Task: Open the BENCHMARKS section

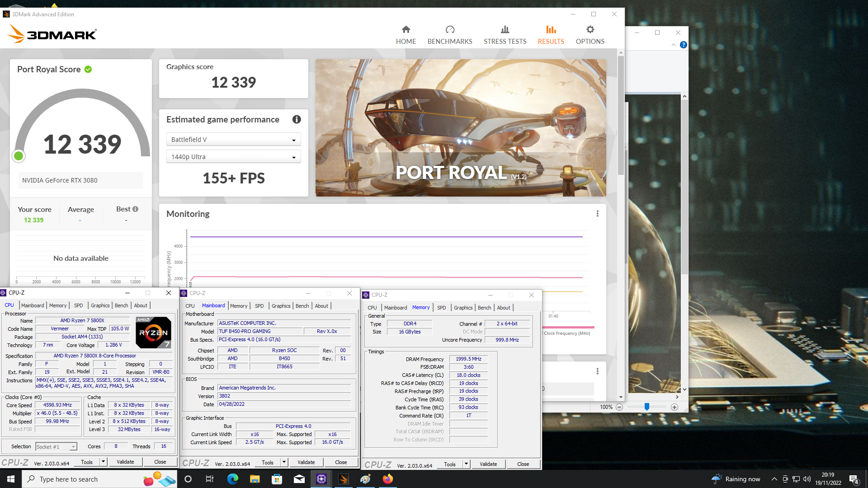Action: (449, 35)
